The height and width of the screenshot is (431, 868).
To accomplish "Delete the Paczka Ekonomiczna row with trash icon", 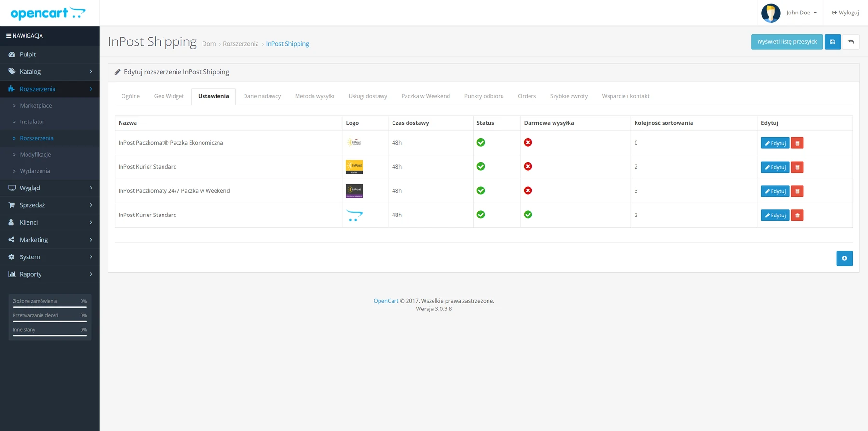I will click(x=797, y=143).
